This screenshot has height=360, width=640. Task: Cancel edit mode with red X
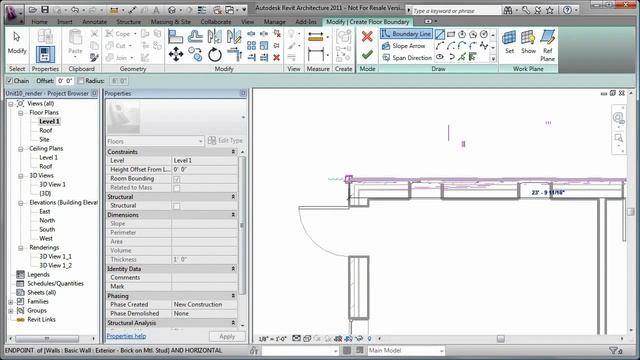[x=367, y=36]
